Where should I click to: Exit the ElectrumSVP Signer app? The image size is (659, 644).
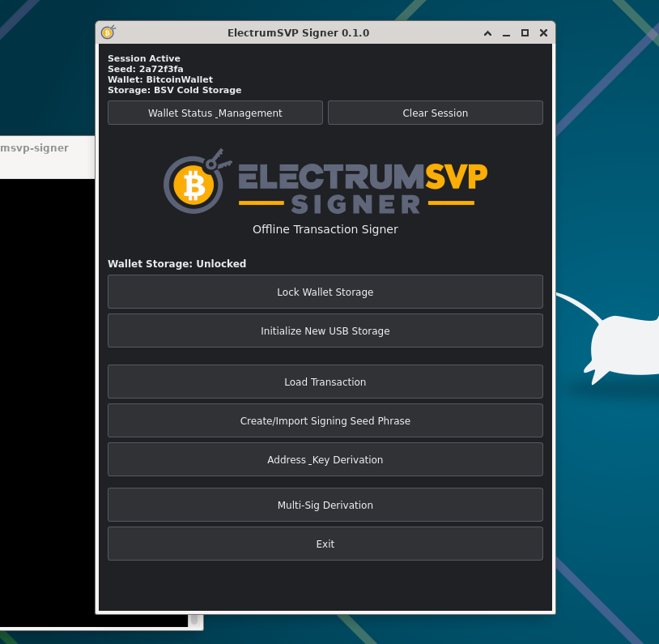click(x=325, y=544)
